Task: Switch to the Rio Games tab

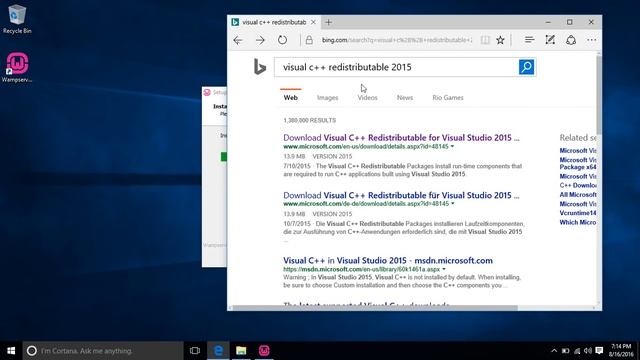Action: click(x=448, y=98)
